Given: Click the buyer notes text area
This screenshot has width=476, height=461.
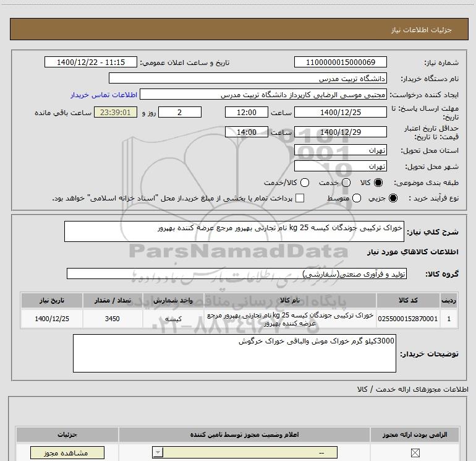Looking at the screenshot, I should 234,353.
